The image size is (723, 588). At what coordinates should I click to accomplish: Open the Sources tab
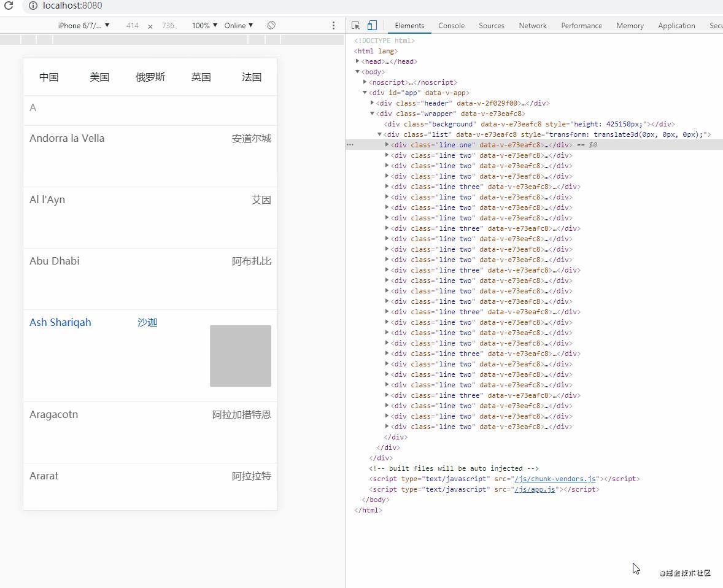[492, 26]
